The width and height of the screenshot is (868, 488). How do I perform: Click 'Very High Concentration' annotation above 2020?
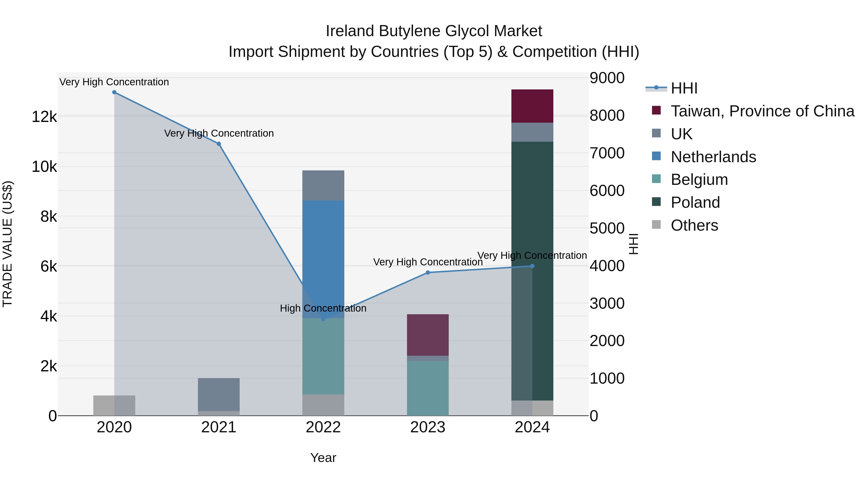[114, 82]
